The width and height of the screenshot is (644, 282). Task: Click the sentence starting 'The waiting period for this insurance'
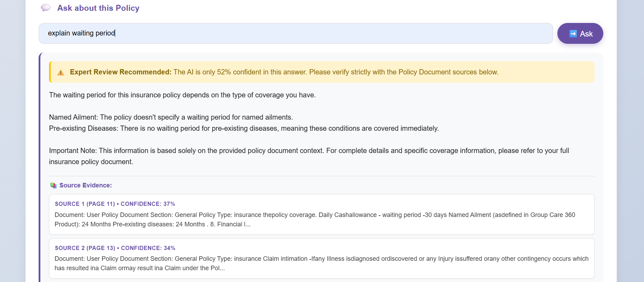(182, 95)
